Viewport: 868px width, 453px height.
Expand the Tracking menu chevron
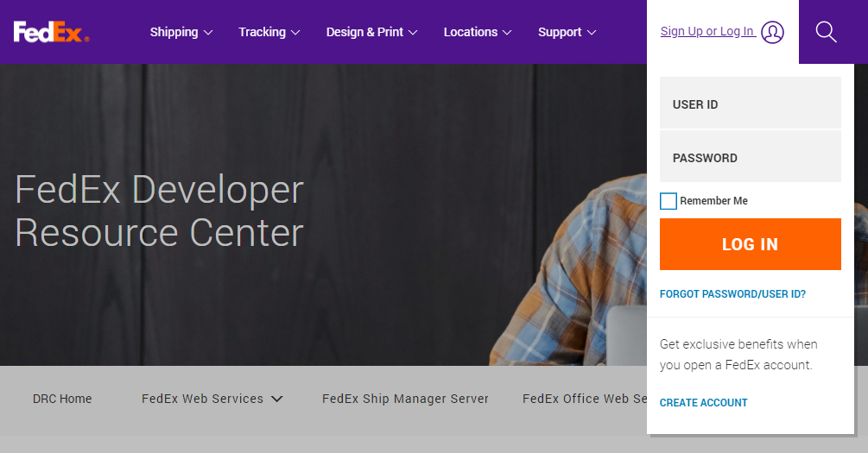pyautogui.click(x=295, y=33)
